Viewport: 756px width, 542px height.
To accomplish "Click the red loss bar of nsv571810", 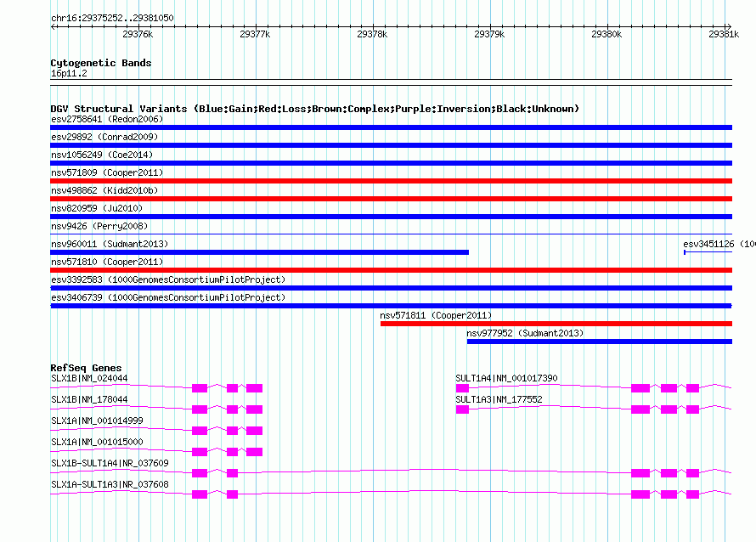I will click(391, 270).
